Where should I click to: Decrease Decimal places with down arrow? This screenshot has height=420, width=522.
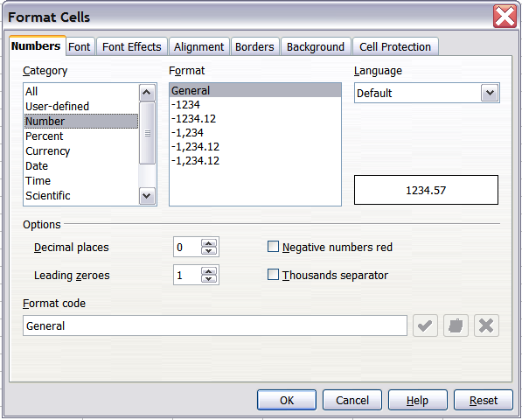point(209,251)
